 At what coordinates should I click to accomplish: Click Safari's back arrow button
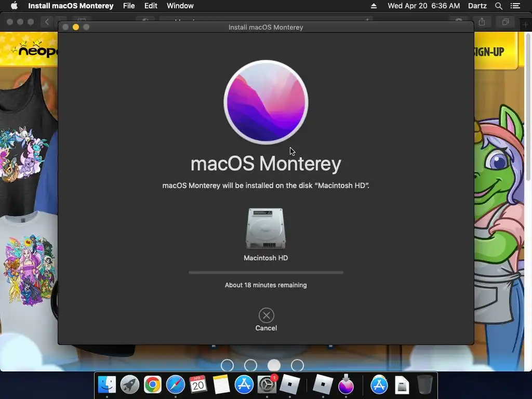point(47,22)
